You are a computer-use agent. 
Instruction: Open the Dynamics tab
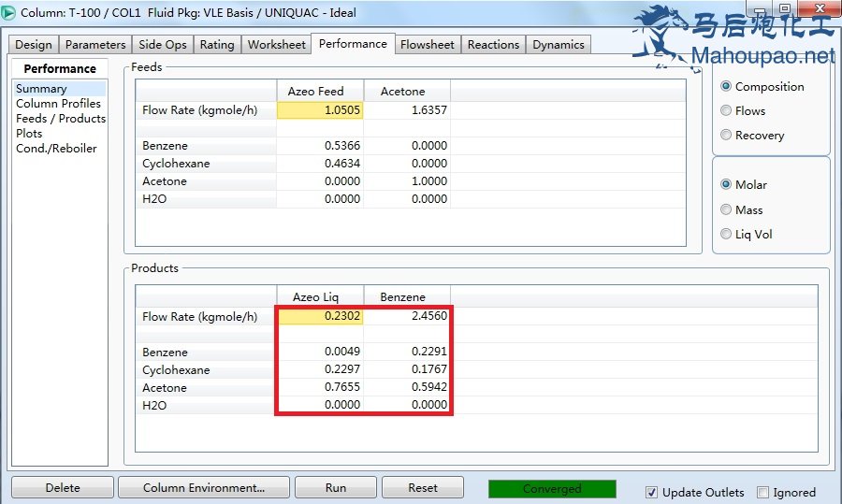559,45
